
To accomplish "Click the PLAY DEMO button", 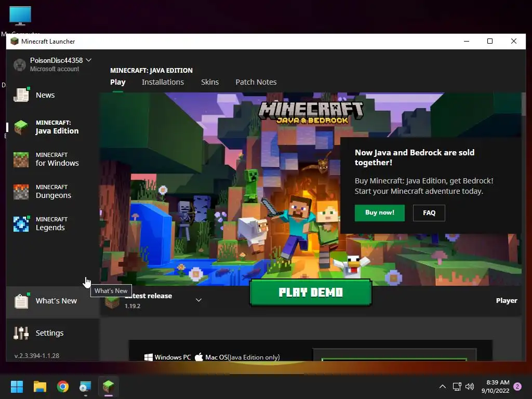I will (x=311, y=292).
